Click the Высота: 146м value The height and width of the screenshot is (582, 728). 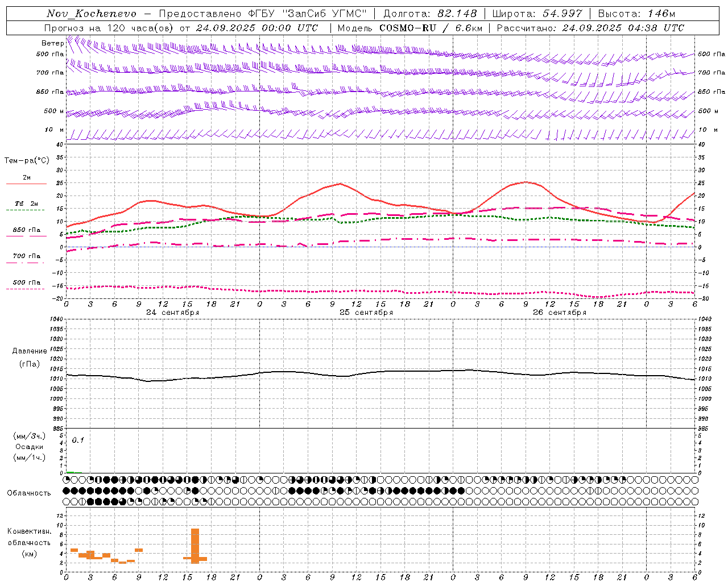636,14
